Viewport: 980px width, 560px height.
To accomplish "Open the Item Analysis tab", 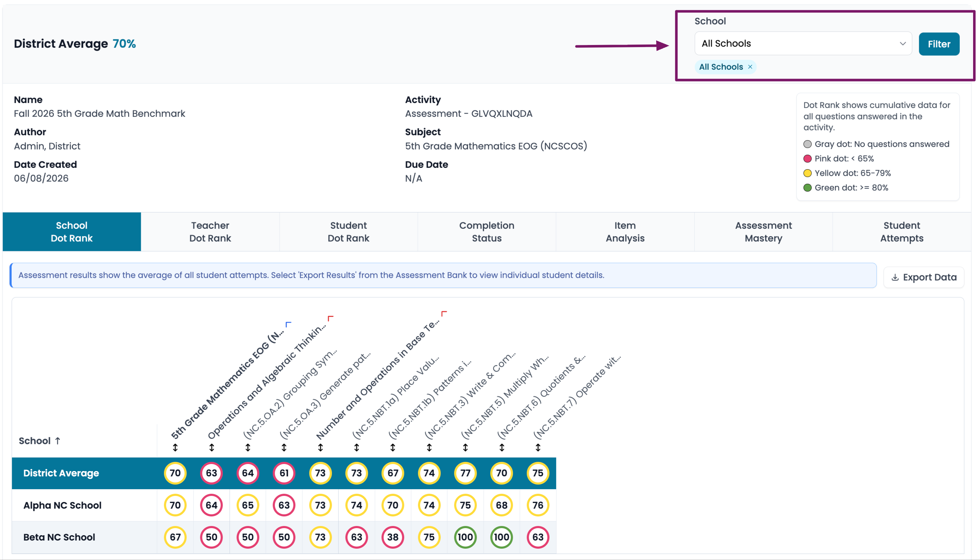I will coord(625,232).
